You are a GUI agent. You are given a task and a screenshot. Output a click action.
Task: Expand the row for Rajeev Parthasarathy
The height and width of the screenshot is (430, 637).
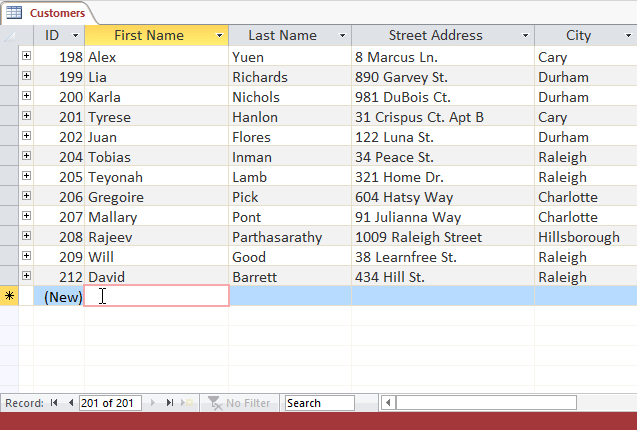tap(26, 237)
